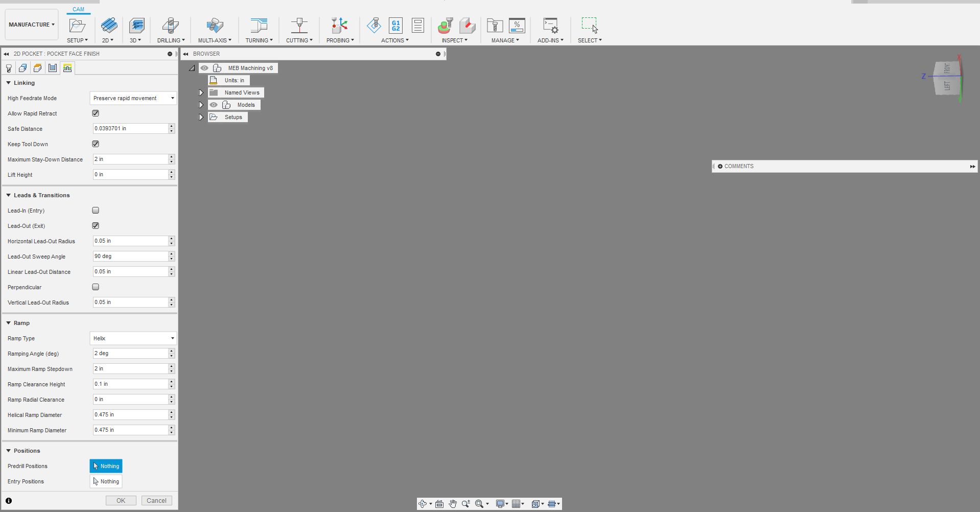Confirm the dialog with OK
Viewport: 980px width, 512px height.
[121, 500]
